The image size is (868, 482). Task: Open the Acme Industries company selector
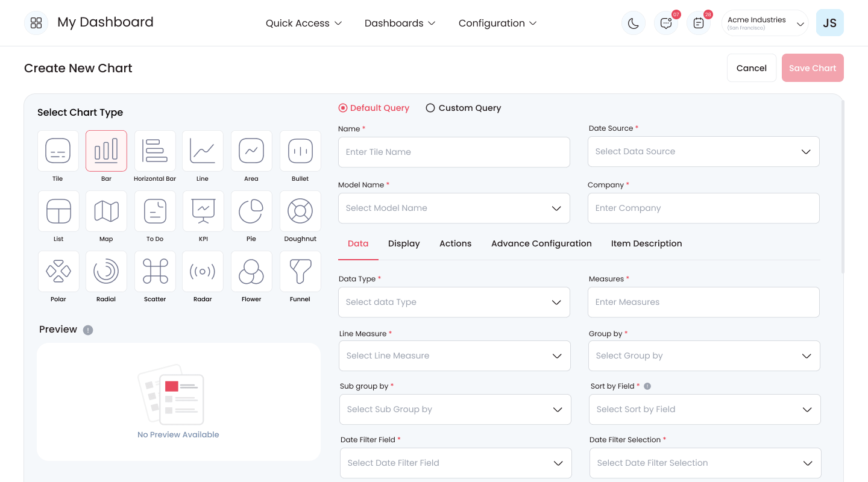coord(765,23)
